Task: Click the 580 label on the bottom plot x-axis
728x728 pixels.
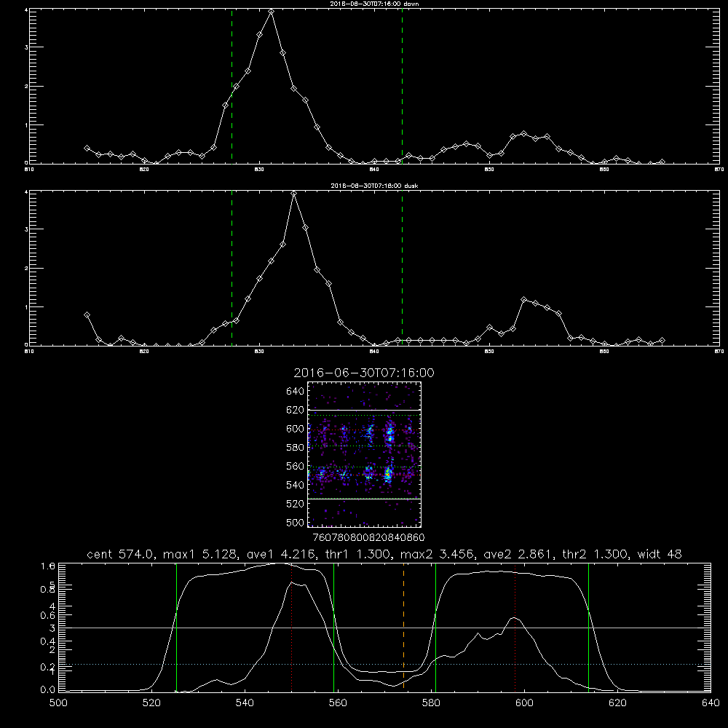Action: click(431, 703)
